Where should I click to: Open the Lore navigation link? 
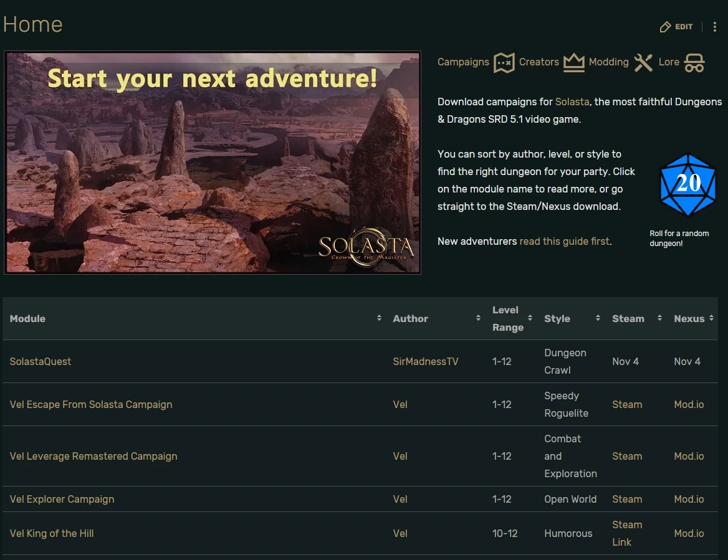[x=669, y=62]
